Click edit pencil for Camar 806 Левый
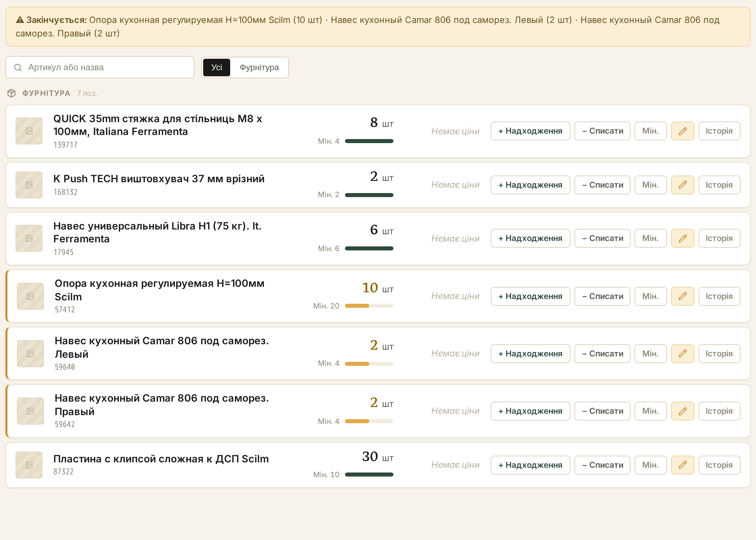756x540 pixels. point(682,354)
